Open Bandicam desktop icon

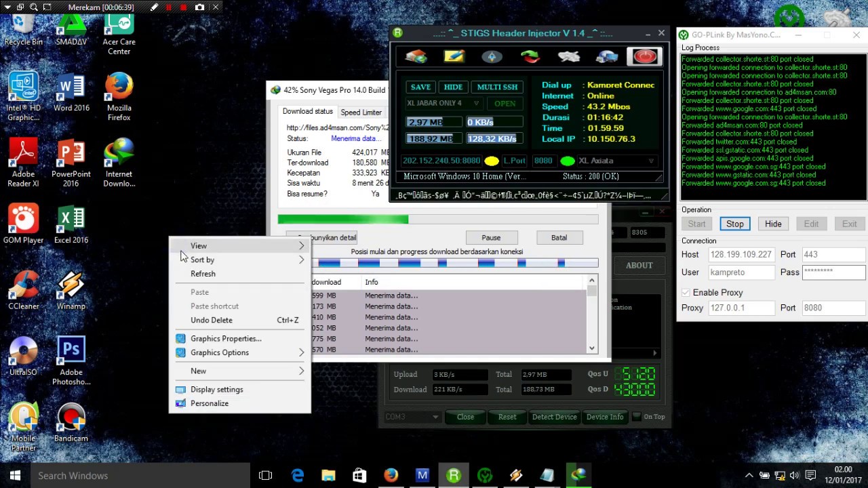point(71,423)
